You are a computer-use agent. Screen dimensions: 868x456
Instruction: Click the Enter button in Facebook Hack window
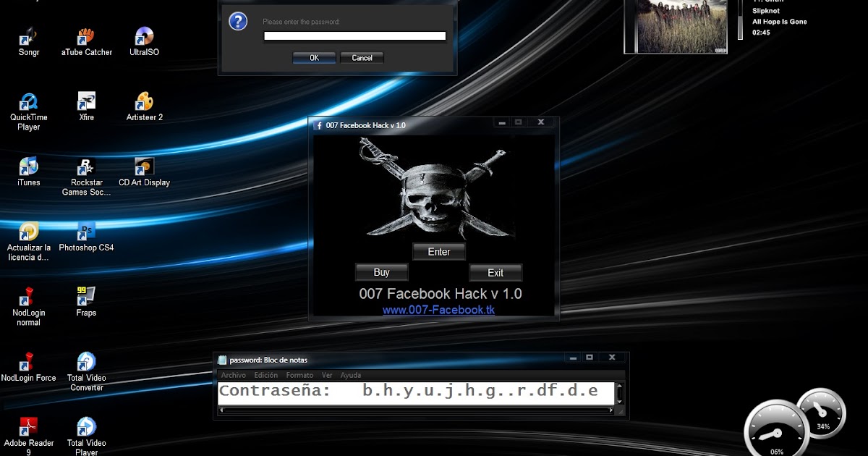click(439, 252)
